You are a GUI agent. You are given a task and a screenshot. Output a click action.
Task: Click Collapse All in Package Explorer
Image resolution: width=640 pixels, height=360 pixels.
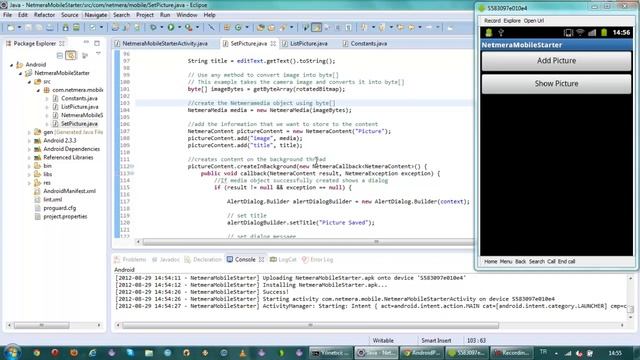click(x=60, y=55)
